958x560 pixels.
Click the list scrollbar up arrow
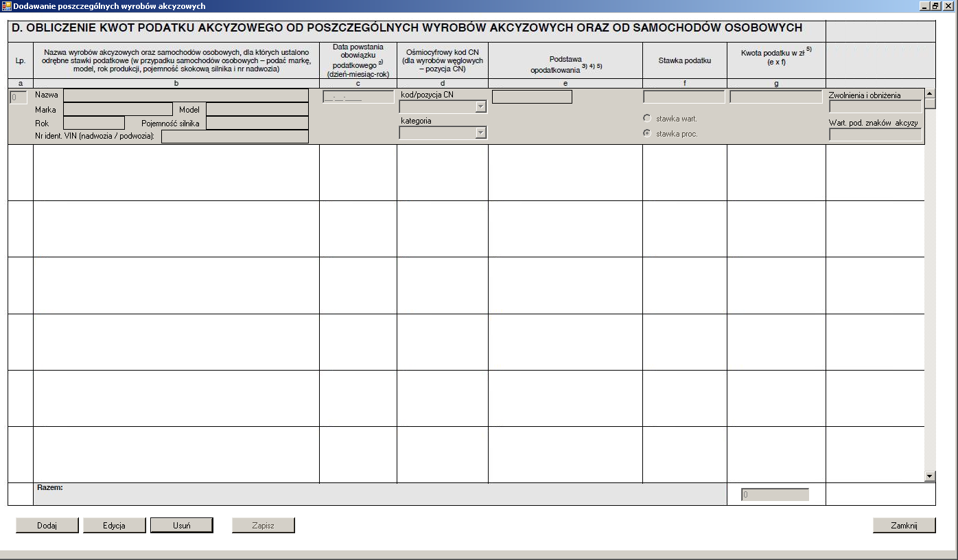[930, 93]
